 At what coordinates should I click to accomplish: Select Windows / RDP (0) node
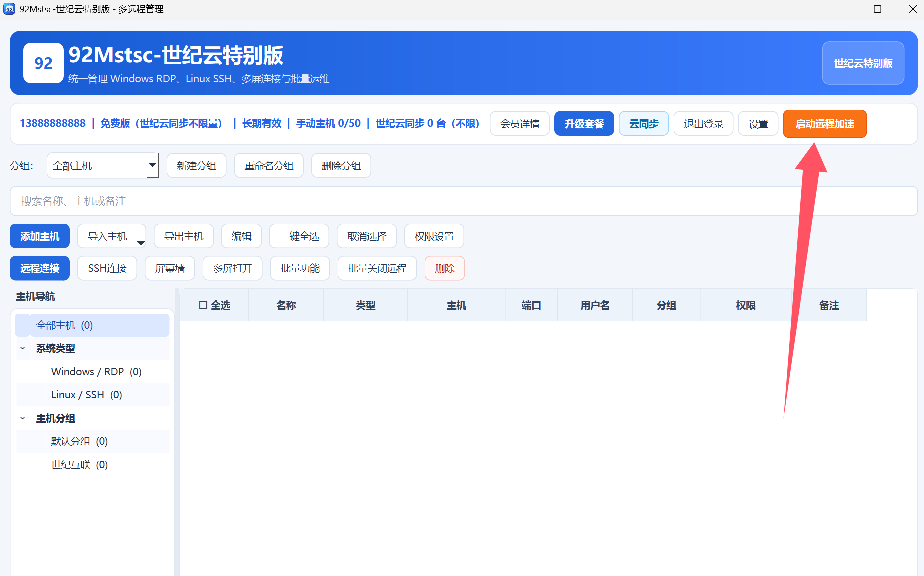[x=96, y=372]
